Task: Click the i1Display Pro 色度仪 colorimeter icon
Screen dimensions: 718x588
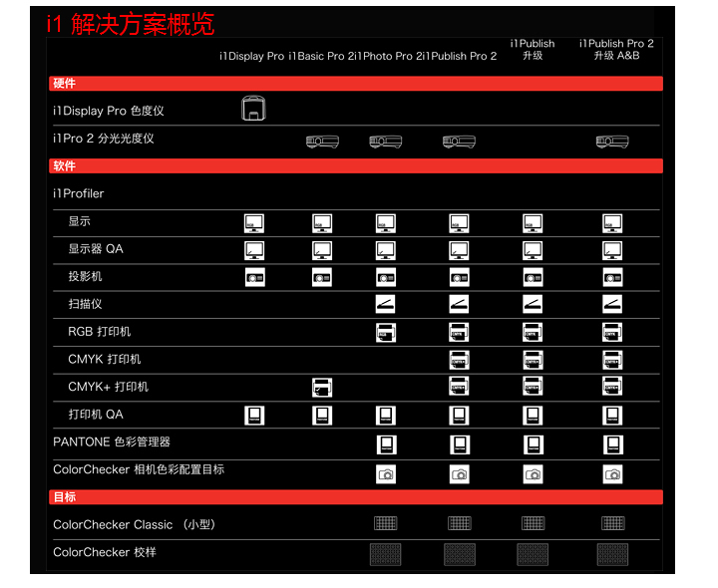Action: click(x=254, y=110)
